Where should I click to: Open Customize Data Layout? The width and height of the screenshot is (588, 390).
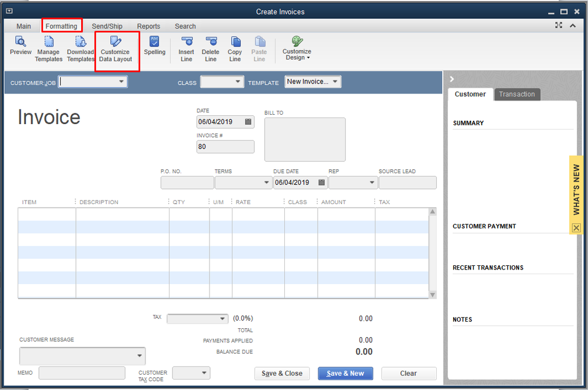tap(115, 49)
